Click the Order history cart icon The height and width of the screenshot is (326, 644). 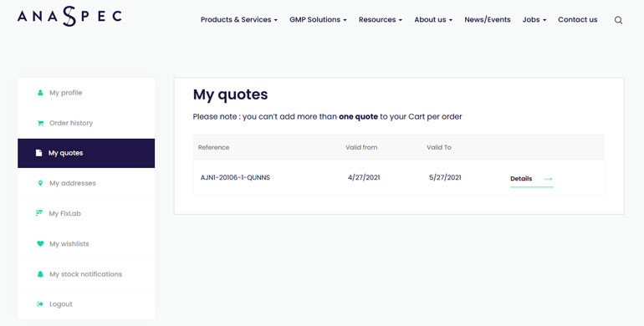(40, 123)
